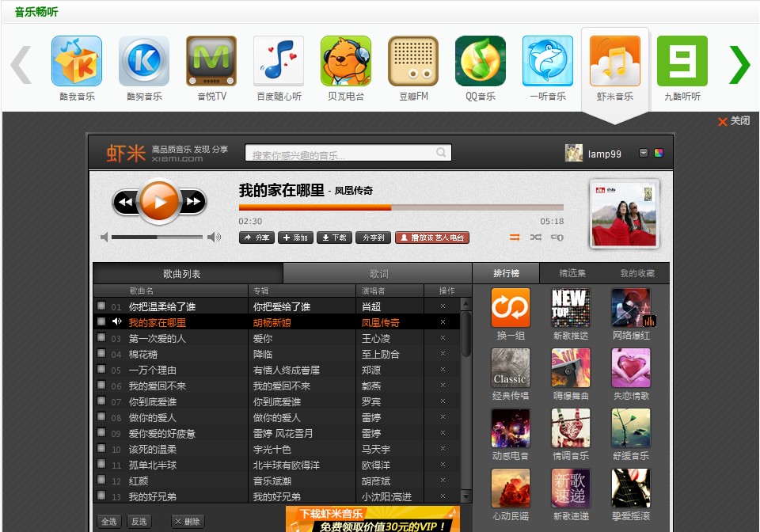This screenshot has width=760, height=532.
Task: Click the search magnifier icon
Action: [x=441, y=153]
